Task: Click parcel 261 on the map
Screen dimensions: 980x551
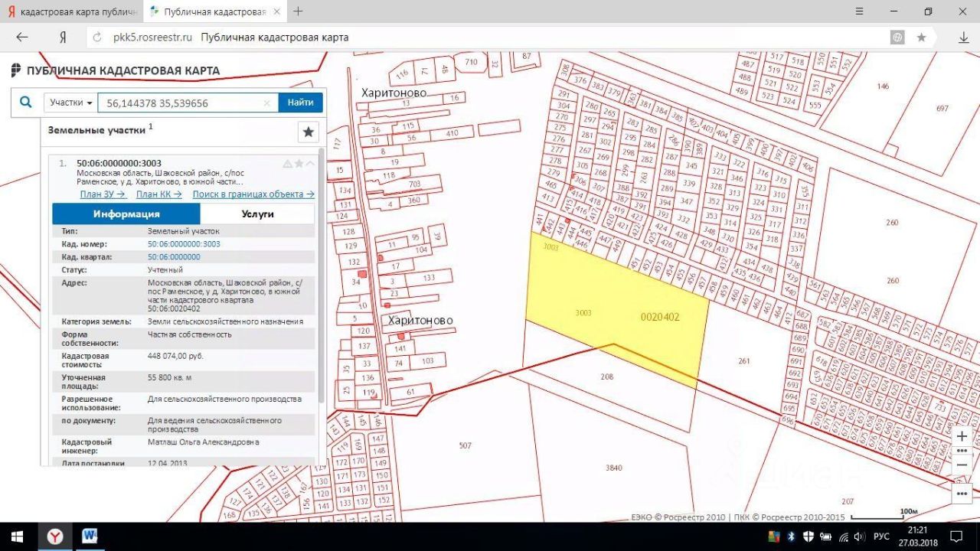Action: point(744,360)
